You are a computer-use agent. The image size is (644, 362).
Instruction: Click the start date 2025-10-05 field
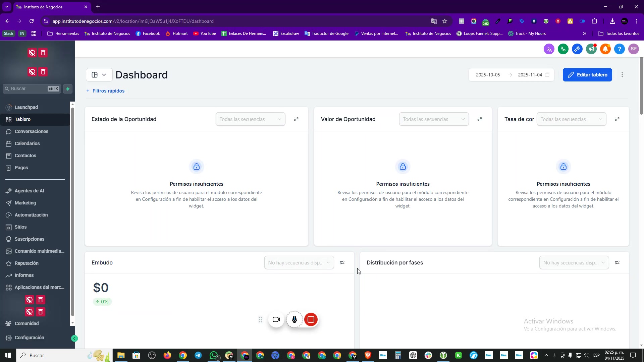(x=488, y=75)
